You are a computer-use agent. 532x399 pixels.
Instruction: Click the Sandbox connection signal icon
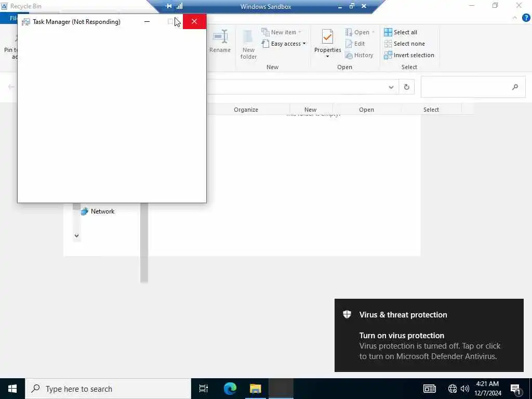[179, 6]
